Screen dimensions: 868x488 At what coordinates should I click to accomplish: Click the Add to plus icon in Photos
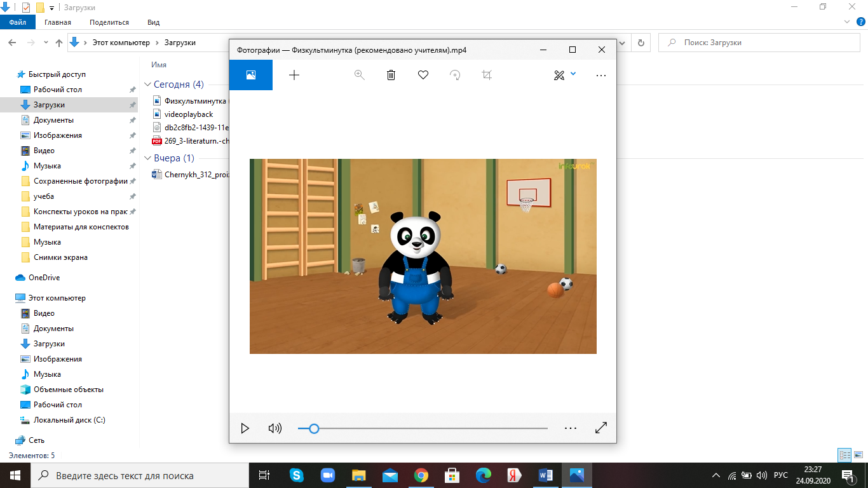[x=294, y=75]
